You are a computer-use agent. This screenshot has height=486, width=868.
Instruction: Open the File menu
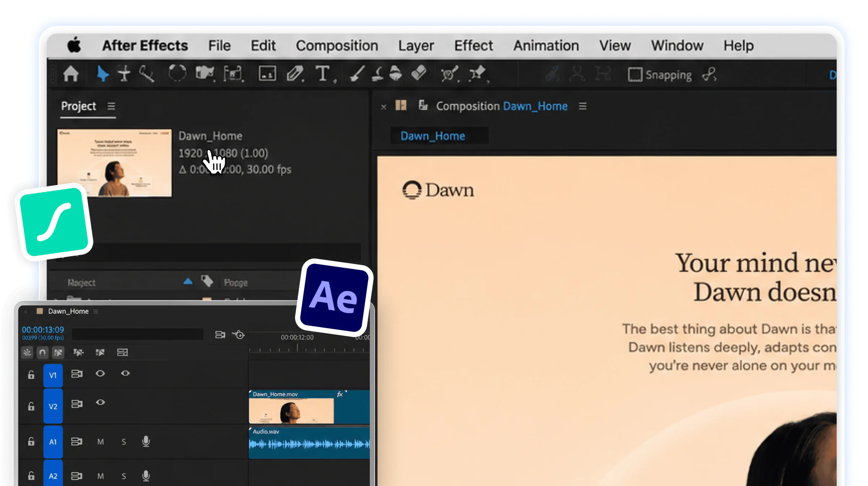(219, 46)
